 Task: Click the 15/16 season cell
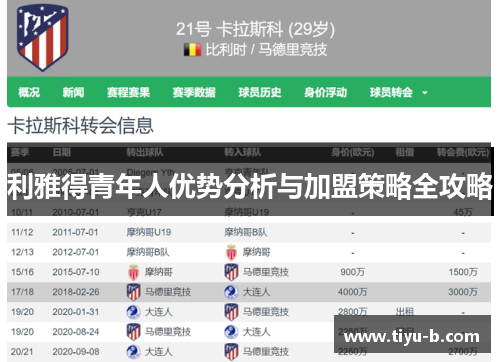pyautogui.click(x=22, y=272)
